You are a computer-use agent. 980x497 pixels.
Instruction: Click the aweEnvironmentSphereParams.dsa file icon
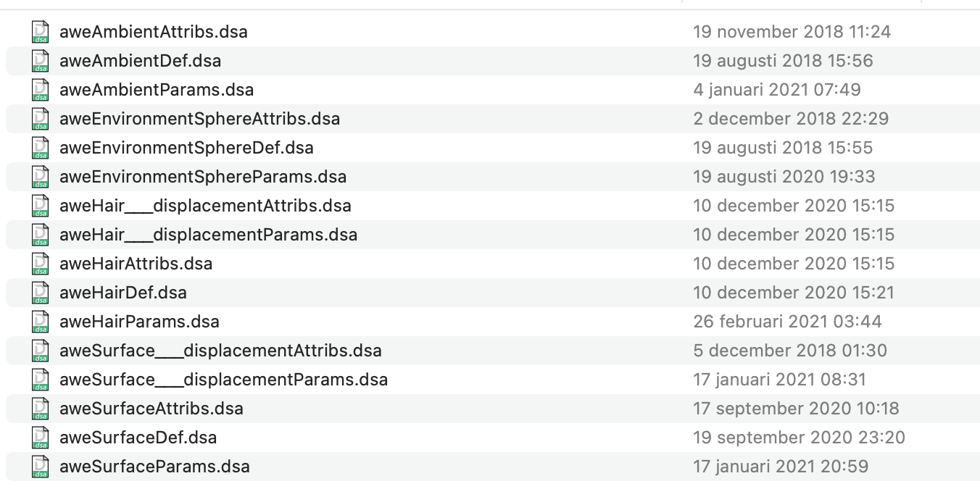click(x=41, y=177)
